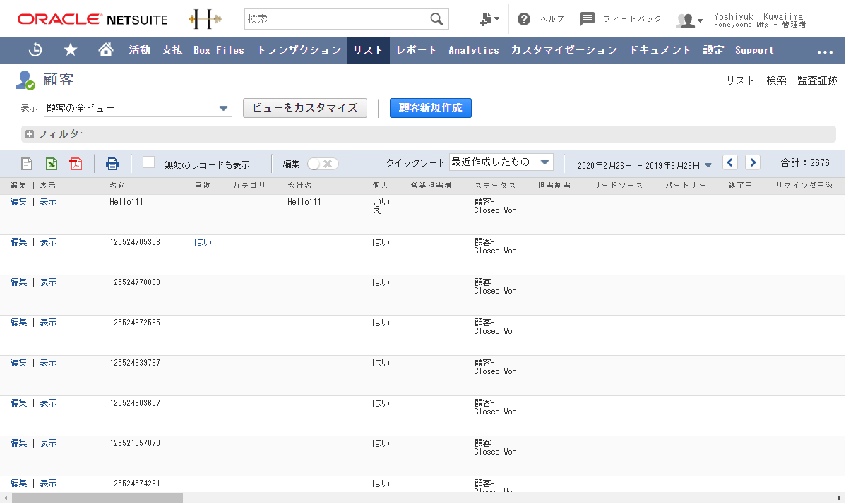Open the 設定 menu
Screen dimensions: 846x504
click(x=713, y=50)
